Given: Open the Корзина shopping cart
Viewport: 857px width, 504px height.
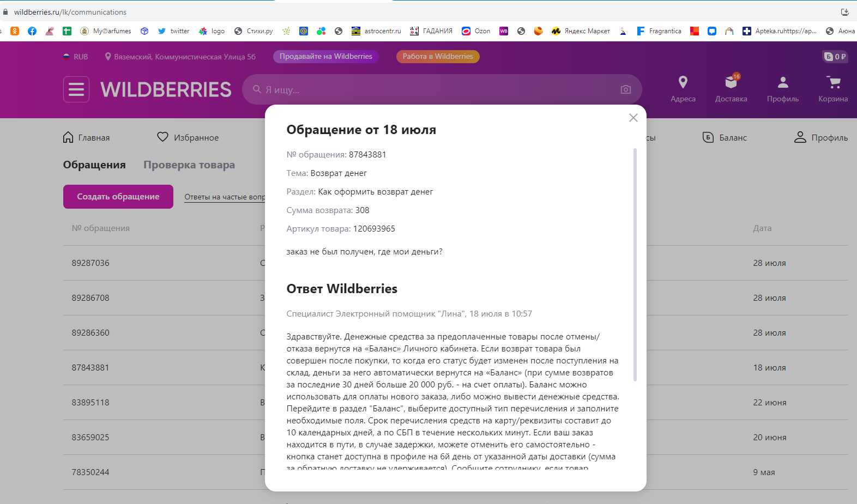Looking at the screenshot, I should click(x=833, y=89).
